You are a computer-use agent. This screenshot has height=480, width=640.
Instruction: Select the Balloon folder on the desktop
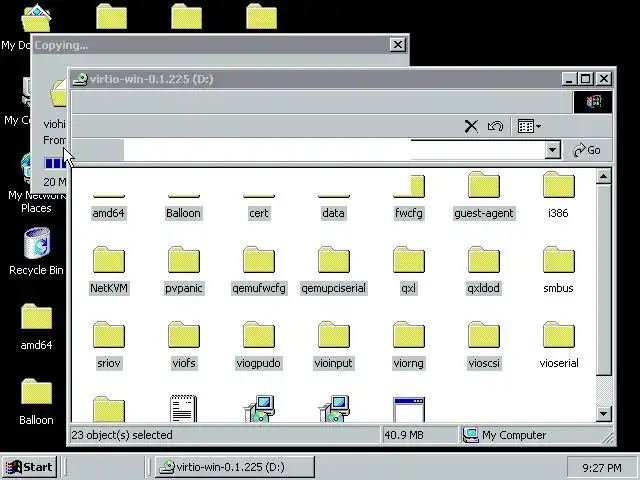click(x=36, y=402)
